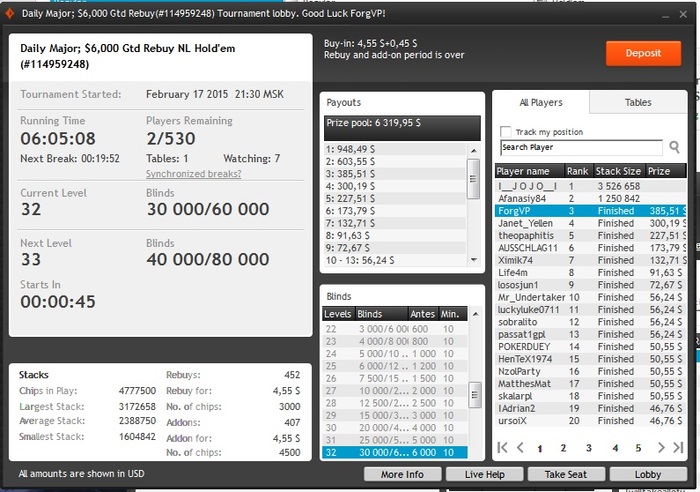Open Live Help

click(x=484, y=474)
